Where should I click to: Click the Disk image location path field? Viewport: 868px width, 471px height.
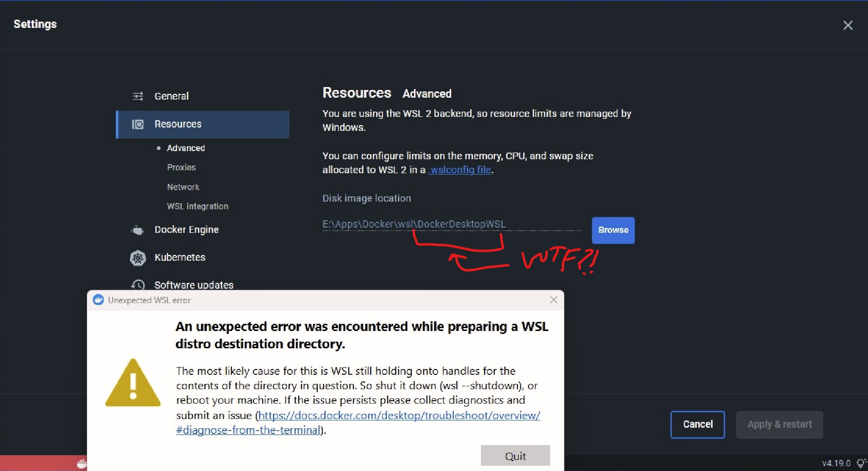[x=452, y=224]
